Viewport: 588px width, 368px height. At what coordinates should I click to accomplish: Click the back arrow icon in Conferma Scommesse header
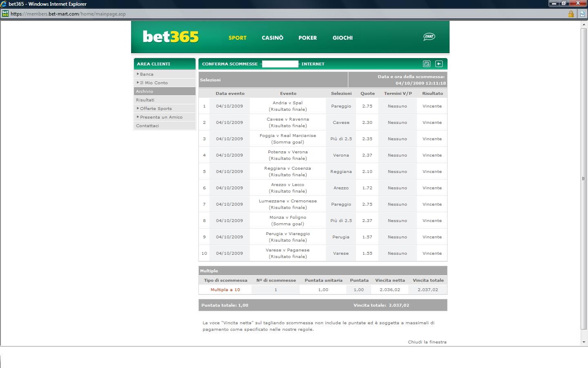[x=439, y=64]
